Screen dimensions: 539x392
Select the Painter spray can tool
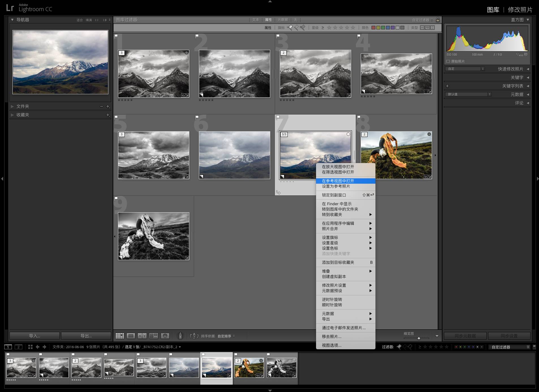coord(180,336)
